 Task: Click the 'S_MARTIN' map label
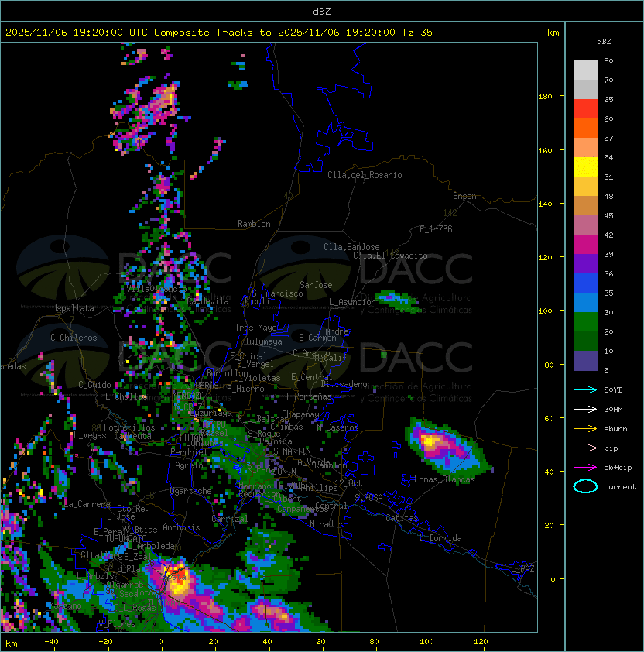(x=292, y=451)
